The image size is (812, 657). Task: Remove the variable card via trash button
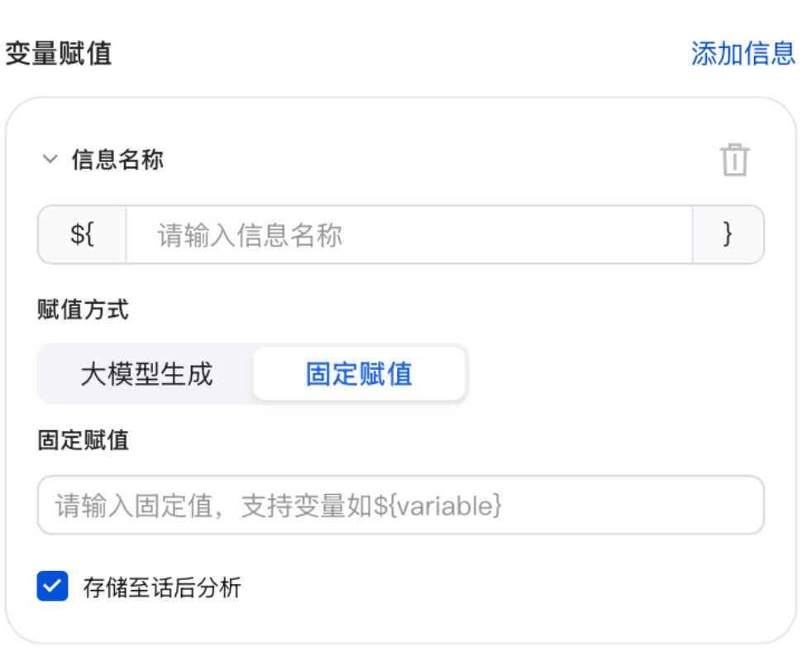(x=734, y=160)
